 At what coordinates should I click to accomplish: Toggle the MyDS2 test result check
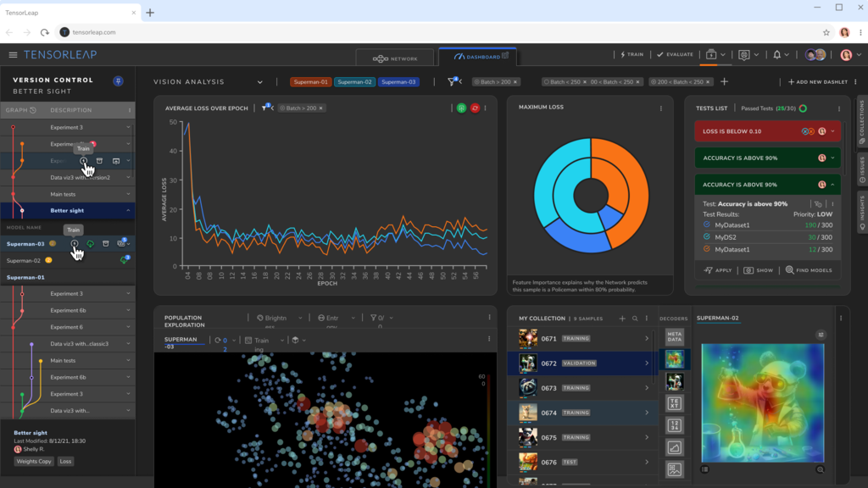pos(706,237)
